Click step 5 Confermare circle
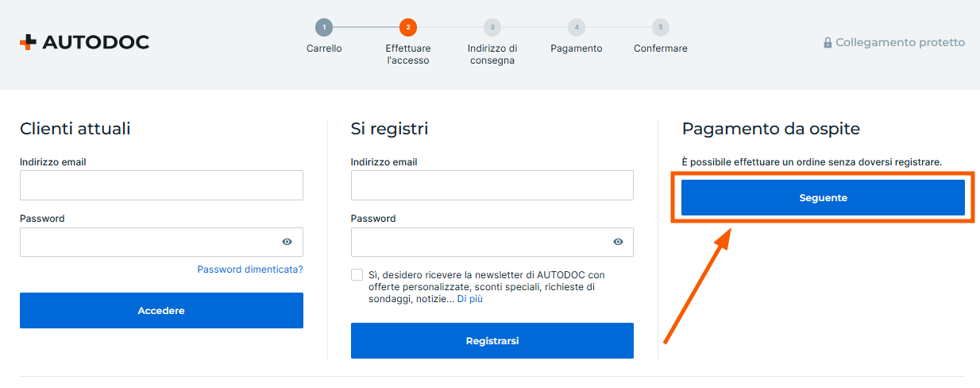The width and height of the screenshot is (980, 388). 661,27
